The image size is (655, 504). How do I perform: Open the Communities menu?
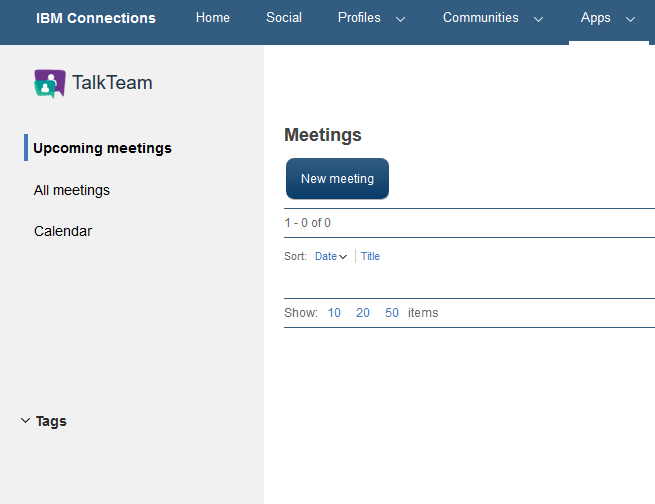[x=481, y=18]
